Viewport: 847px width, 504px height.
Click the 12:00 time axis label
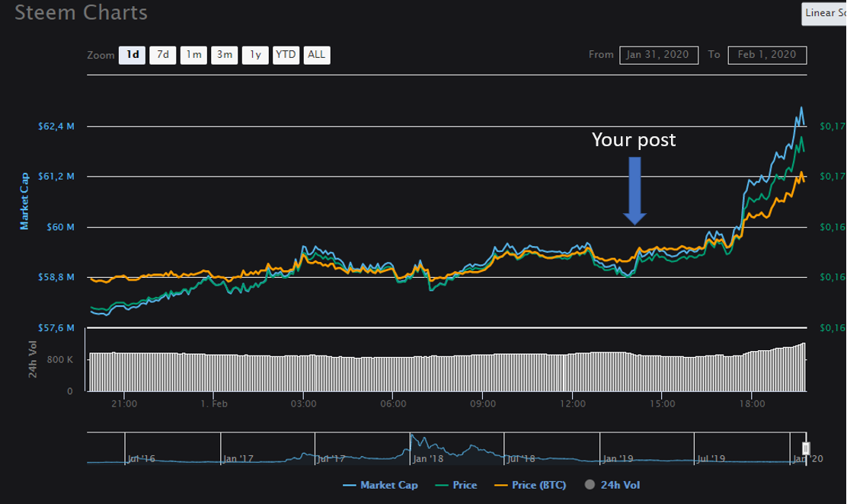coord(573,404)
